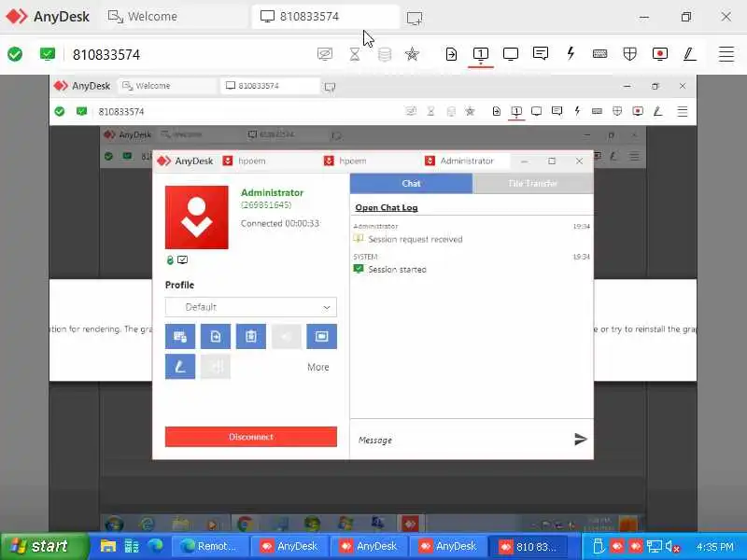This screenshot has width=747, height=560.
Task: Click the red Disconnect button
Action: 250,437
